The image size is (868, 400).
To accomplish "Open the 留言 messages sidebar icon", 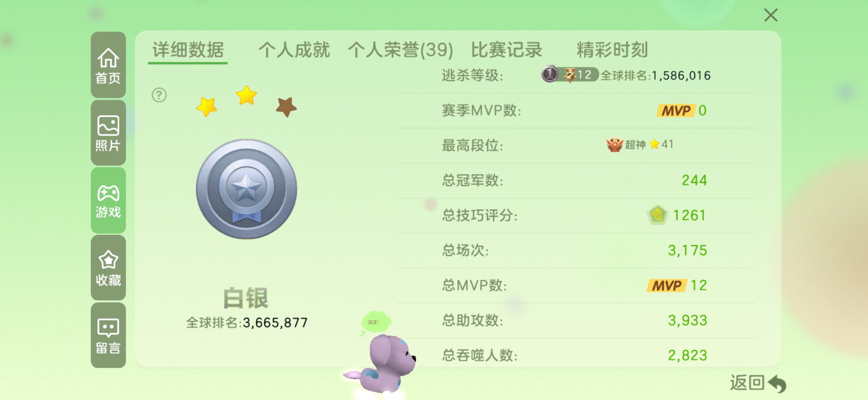I will [108, 335].
